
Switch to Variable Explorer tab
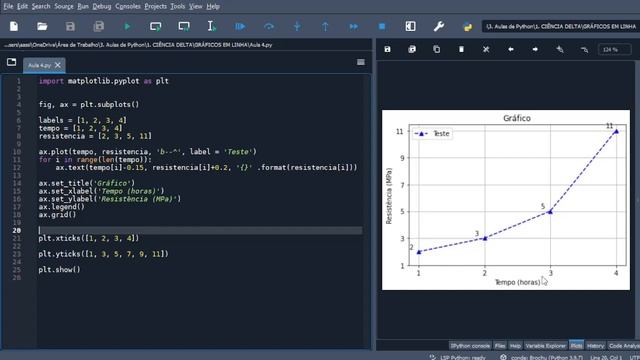[546, 346]
